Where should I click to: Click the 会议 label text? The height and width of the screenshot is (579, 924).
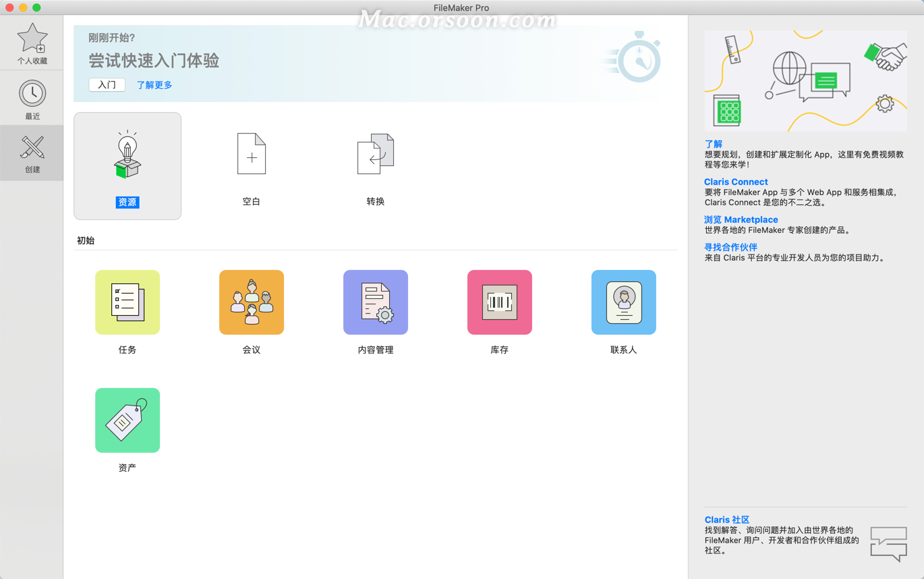coord(252,350)
